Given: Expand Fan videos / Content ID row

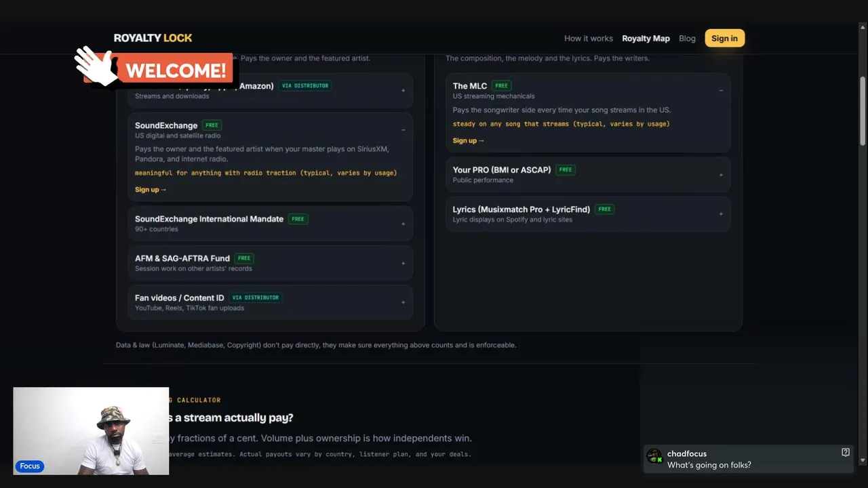Looking at the screenshot, I should click(270, 302).
